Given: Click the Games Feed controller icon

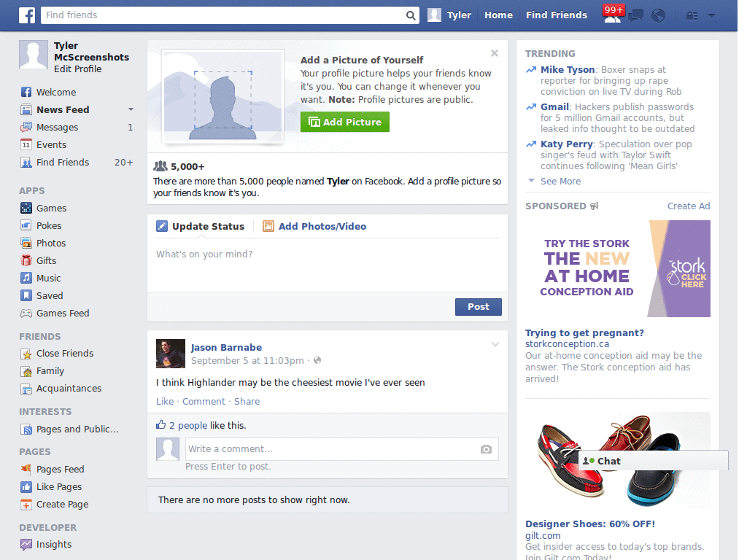Looking at the screenshot, I should coord(26,314).
